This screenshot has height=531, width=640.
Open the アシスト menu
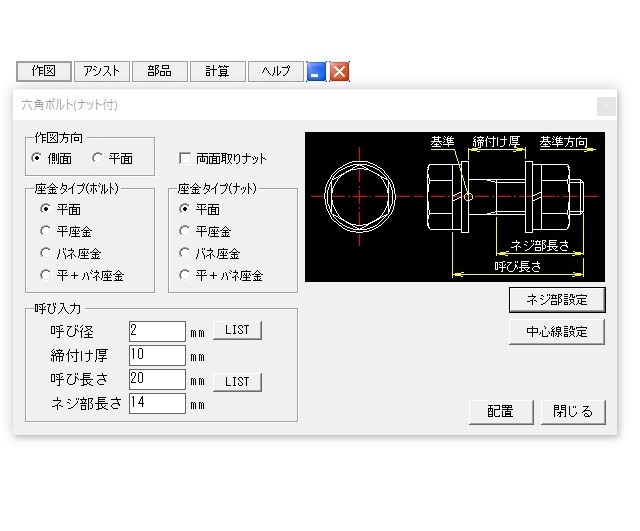click(x=101, y=71)
